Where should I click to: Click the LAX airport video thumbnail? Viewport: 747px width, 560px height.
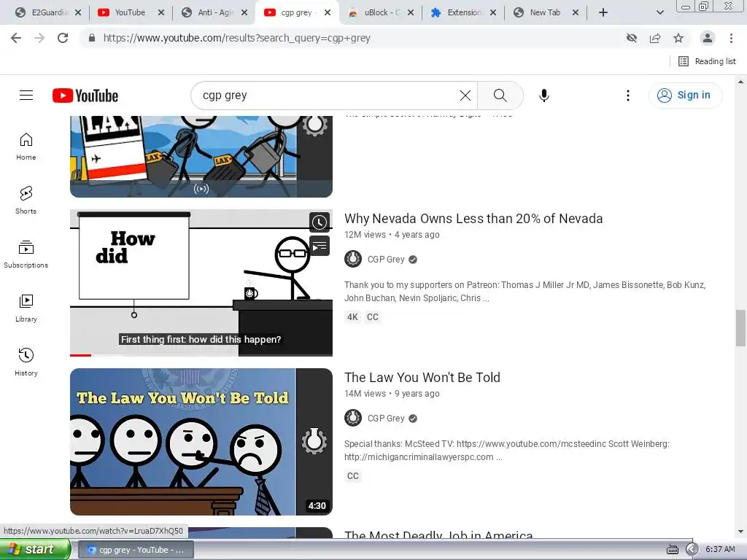pyautogui.click(x=201, y=156)
